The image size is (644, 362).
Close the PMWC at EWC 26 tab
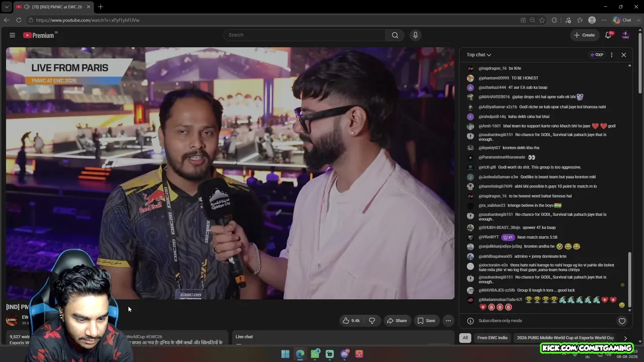[x=89, y=7]
